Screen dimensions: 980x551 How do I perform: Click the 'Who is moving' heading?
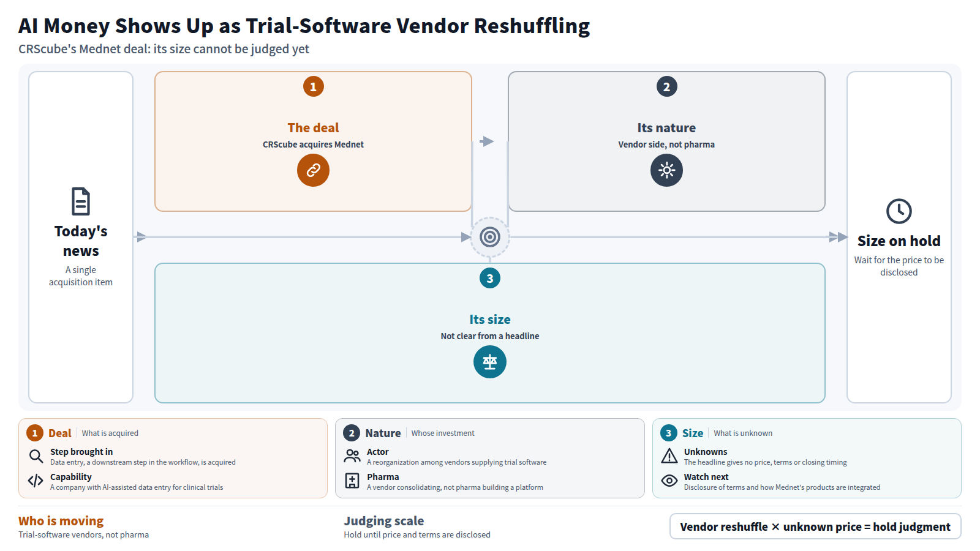[61, 521]
